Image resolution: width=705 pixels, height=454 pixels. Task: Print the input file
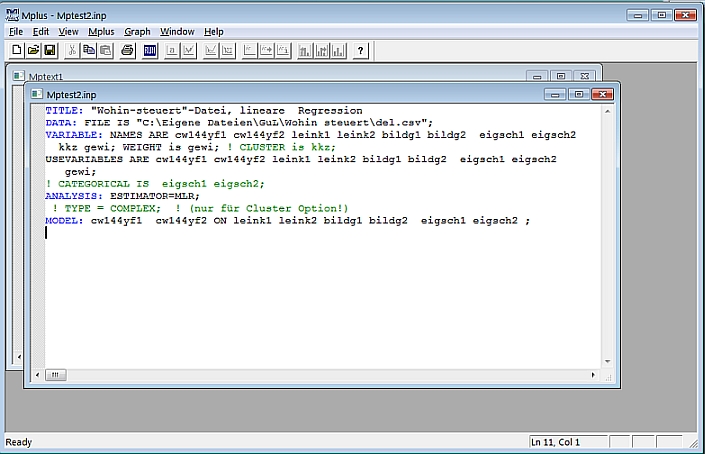click(x=128, y=50)
